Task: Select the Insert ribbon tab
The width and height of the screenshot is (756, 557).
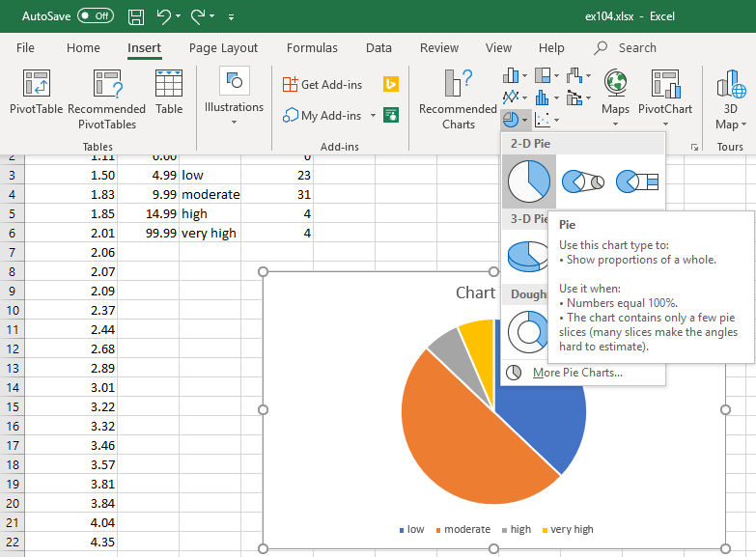Action: click(144, 47)
